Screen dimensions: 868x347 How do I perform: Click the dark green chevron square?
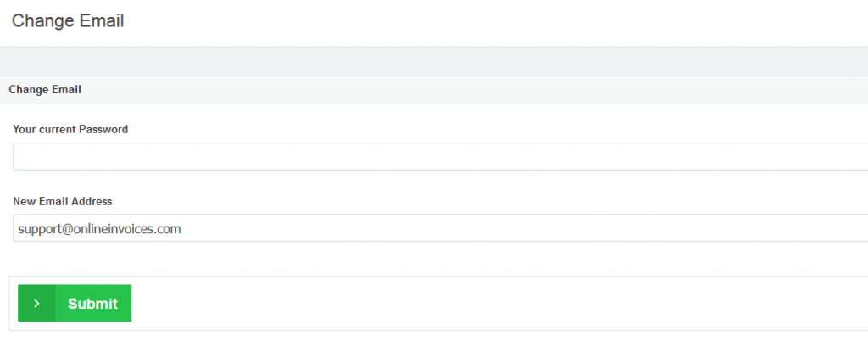pos(36,304)
